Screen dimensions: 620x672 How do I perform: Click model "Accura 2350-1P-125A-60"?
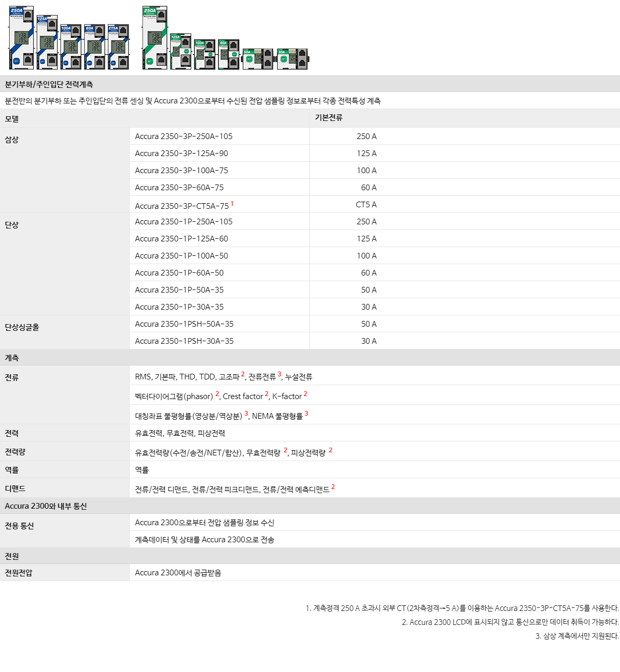pyautogui.click(x=181, y=239)
